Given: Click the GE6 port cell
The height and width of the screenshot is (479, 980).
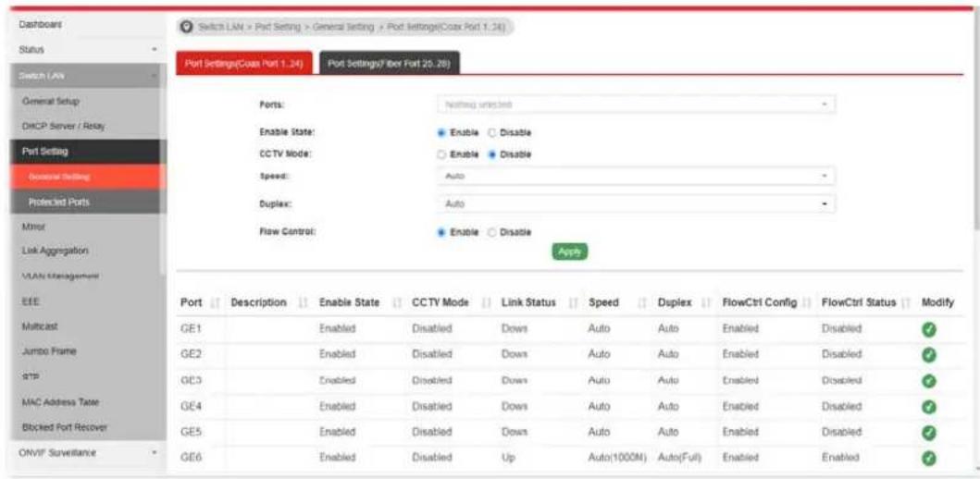Looking at the screenshot, I should [189, 459].
